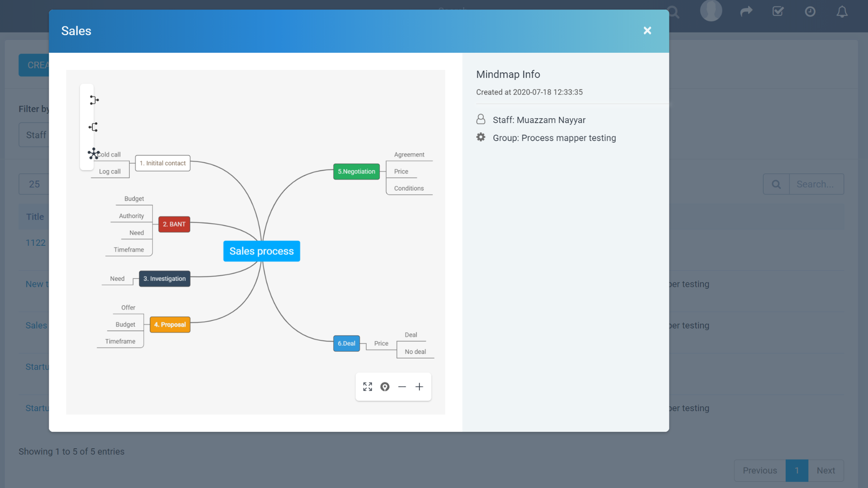
Task: Go to the Next page of entries
Action: coord(825,470)
